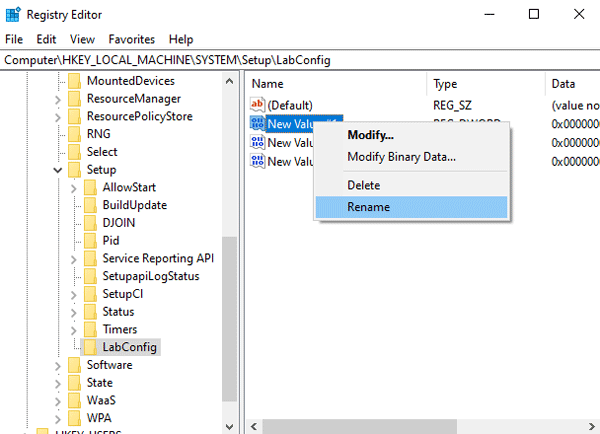Choose Rename from the context menu

pos(411,207)
